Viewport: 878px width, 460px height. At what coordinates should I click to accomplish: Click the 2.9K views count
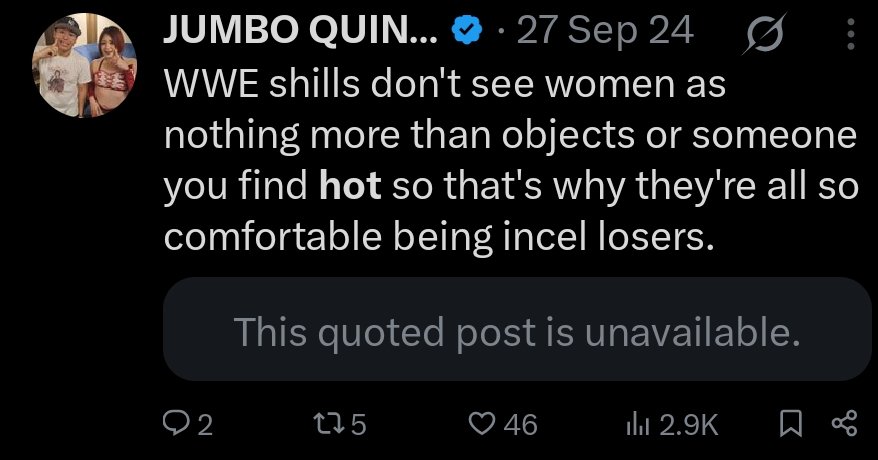pyautogui.click(x=689, y=425)
